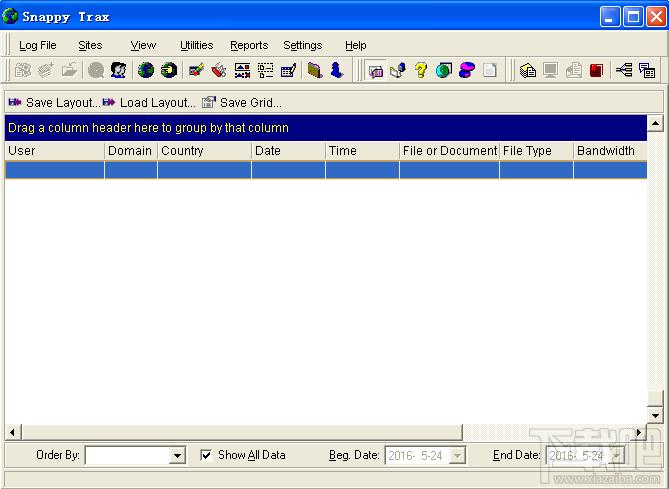Click the vertical scrollbar thumb
Screen dimensions: 669x489
(655, 398)
